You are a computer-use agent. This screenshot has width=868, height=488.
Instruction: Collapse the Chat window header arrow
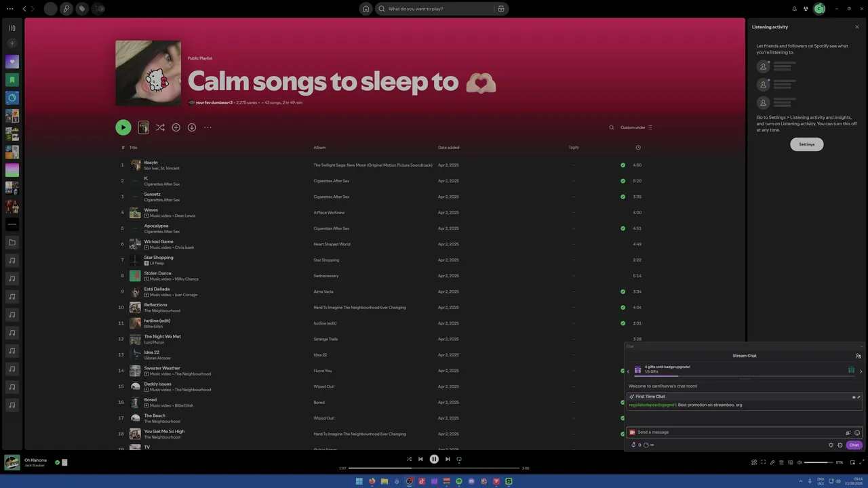point(861,346)
